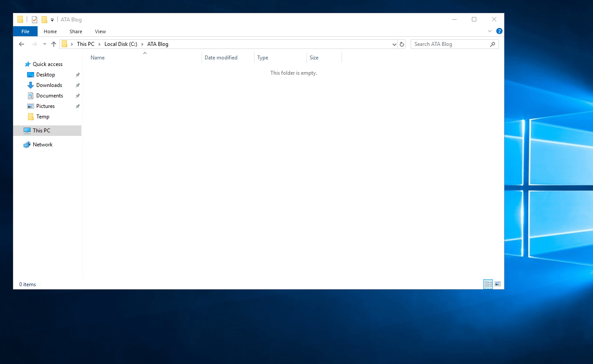This screenshot has width=593, height=364.
Task: Open the Desktop shortcut in Quick access
Action: pyautogui.click(x=45, y=74)
